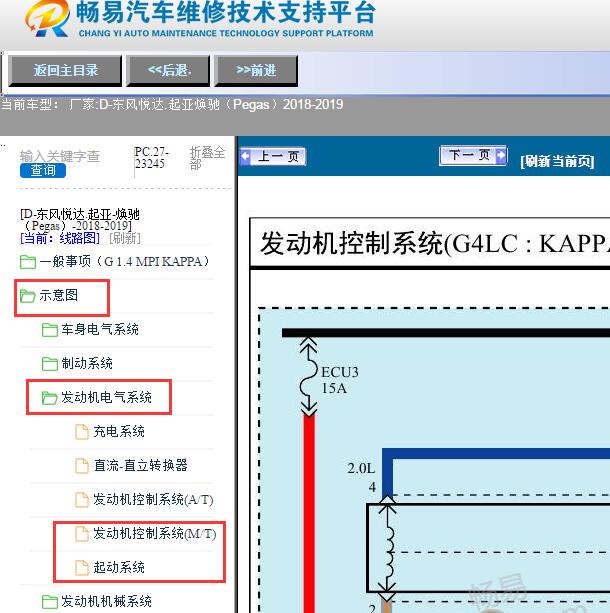Open the 下一页 next page button

(473, 155)
